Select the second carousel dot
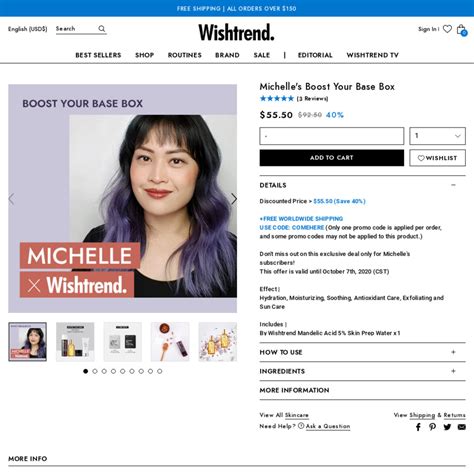The image size is (474, 474). [x=95, y=371]
